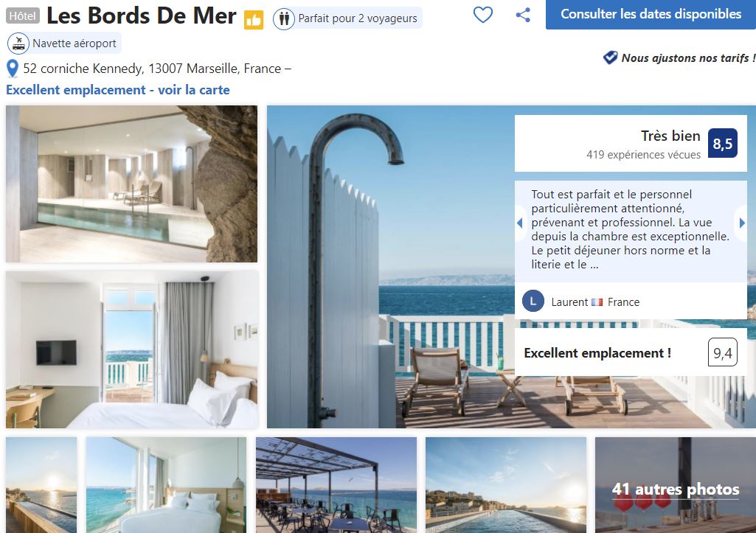
Task: Open the indoor pool cave photo
Action: pyautogui.click(x=131, y=184)
